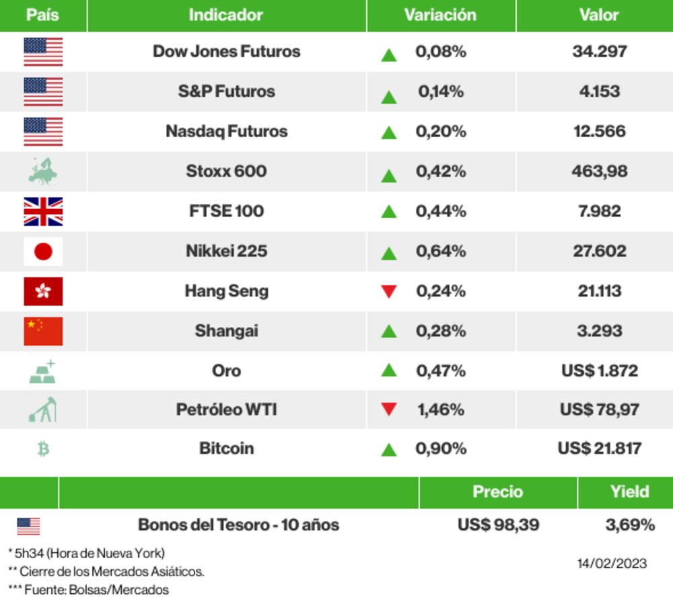673x616 pixels.
Task: Select the Variación column header
Action: point(440,15)
